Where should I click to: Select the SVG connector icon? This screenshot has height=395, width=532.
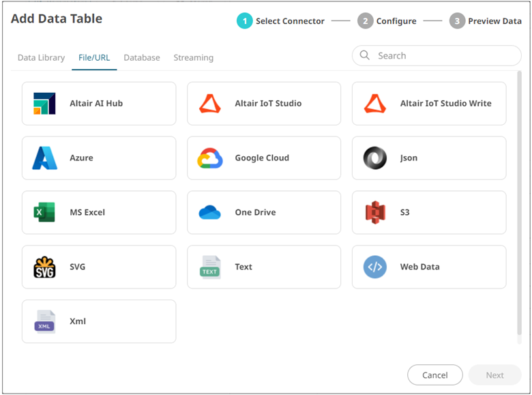(44, 267)
